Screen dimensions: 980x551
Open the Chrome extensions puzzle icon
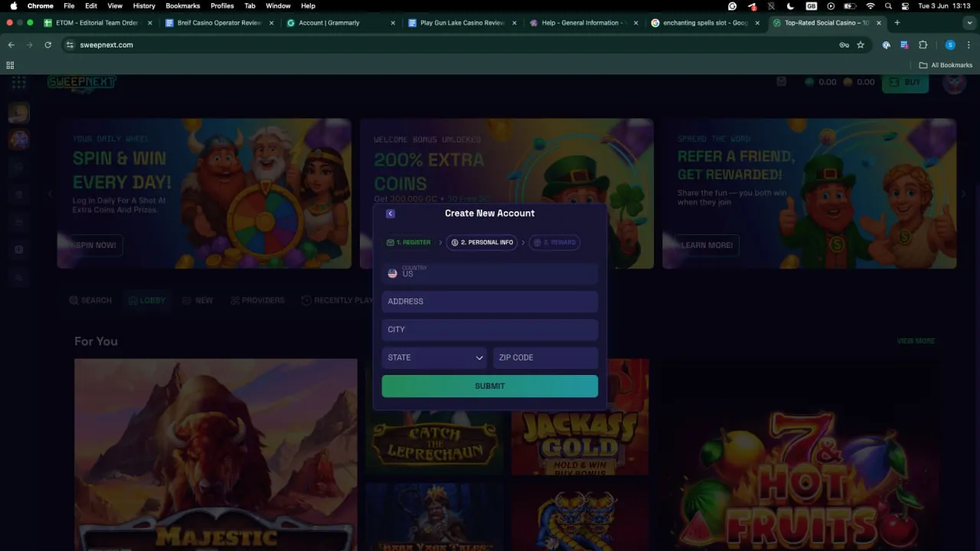[923, 45]
